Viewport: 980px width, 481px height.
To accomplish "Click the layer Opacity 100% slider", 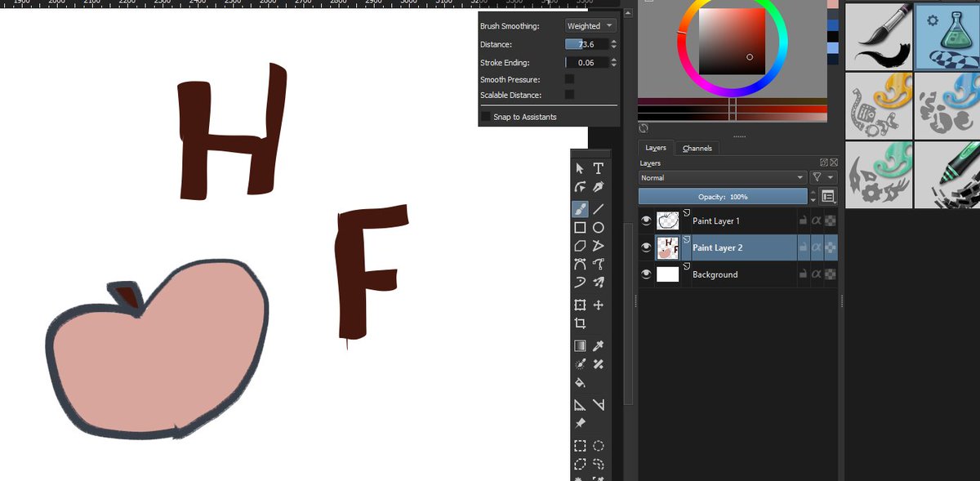I will (x=723, y=197).
